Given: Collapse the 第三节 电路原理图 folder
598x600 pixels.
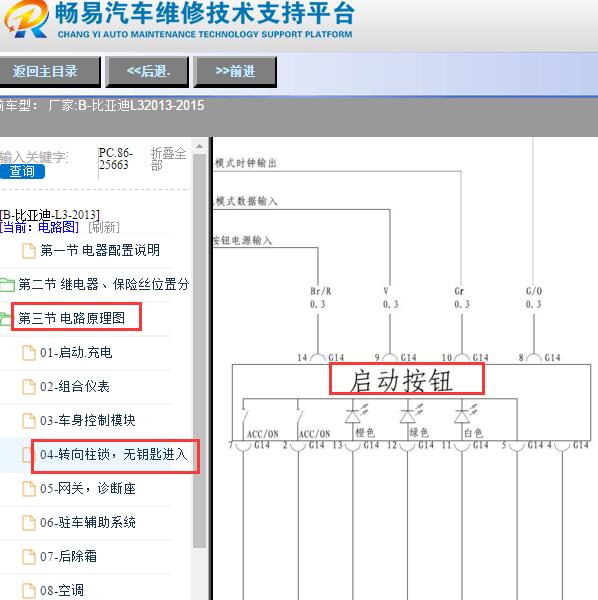Looking at the screenshot, I should coord(72,318).
